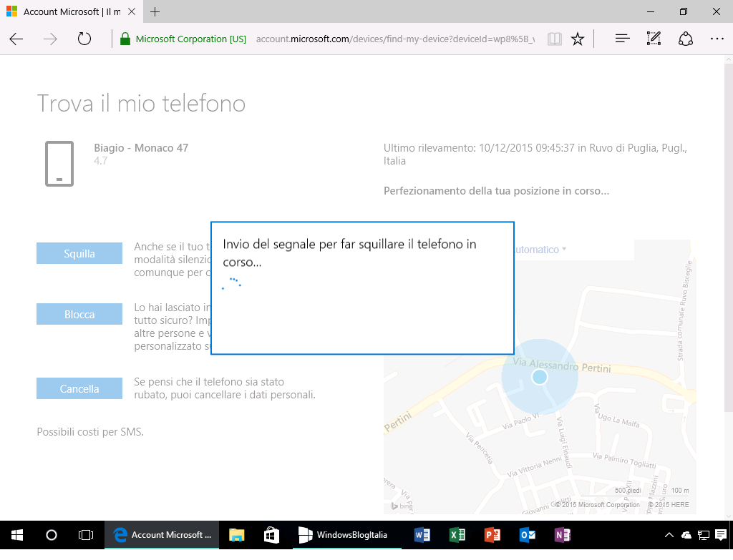Click the network tray icon
The height and width of the screenshot is (560, 733).
[704, 535]
